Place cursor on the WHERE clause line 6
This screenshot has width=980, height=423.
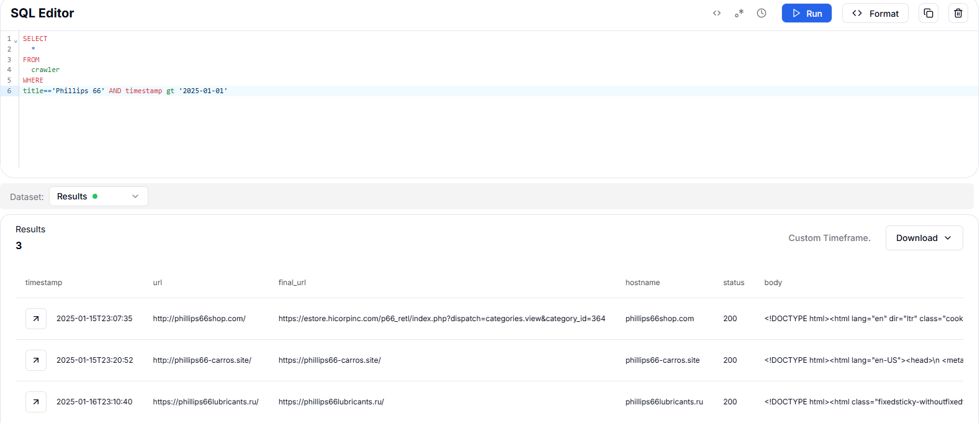pyautogui.click(x=125, y=91)
